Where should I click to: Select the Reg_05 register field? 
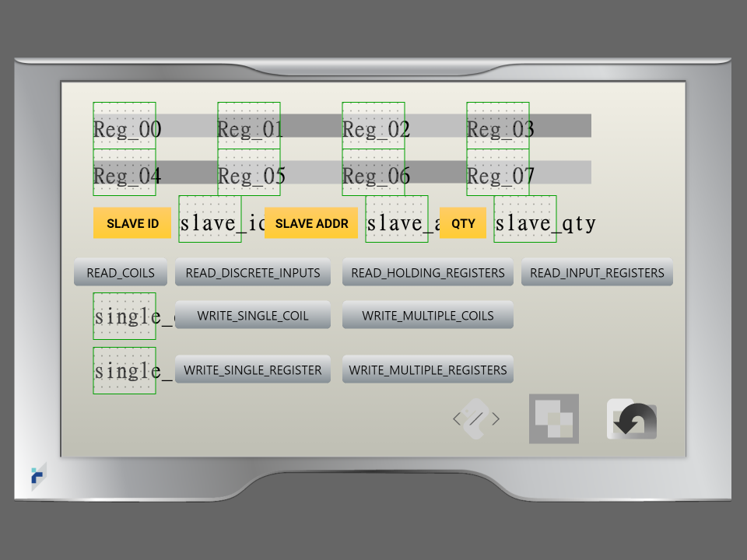coord(249,173)
